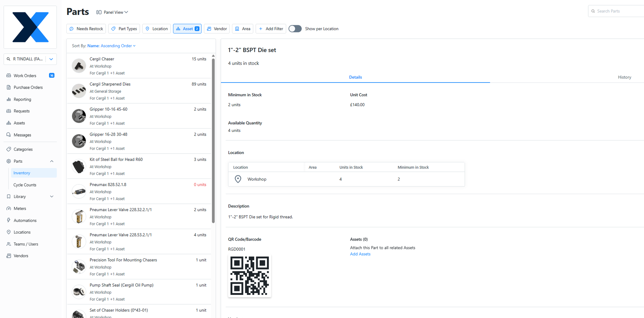Open the Name sort order dropdown
644x318 pixels.
pyautogui.click(x=111, y=46)
